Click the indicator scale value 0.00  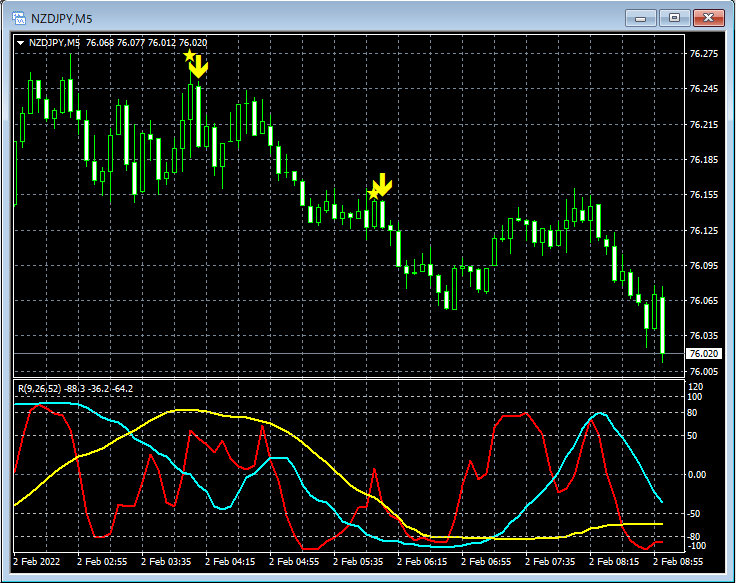pos(697,475)
